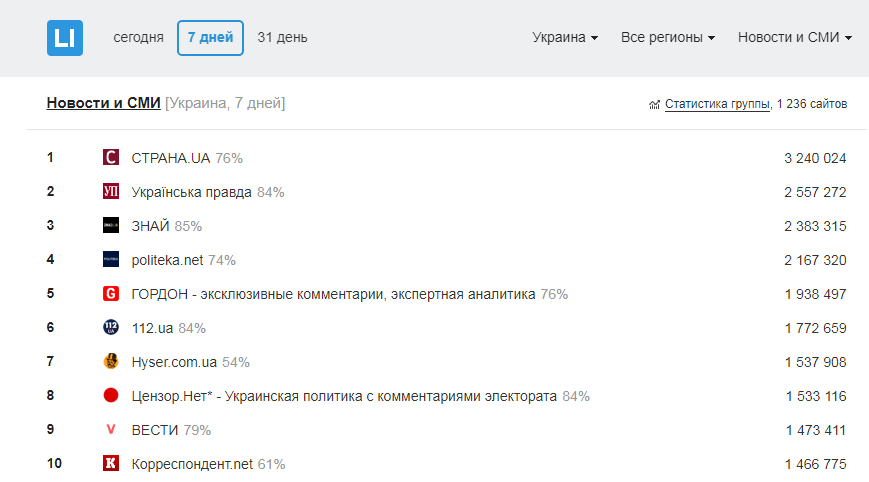Click the Цензор.Нет red circle favicon
Image resolution: width=869 pixels, height=482 pixels.
pyautogui.click(x=111, y=396)
